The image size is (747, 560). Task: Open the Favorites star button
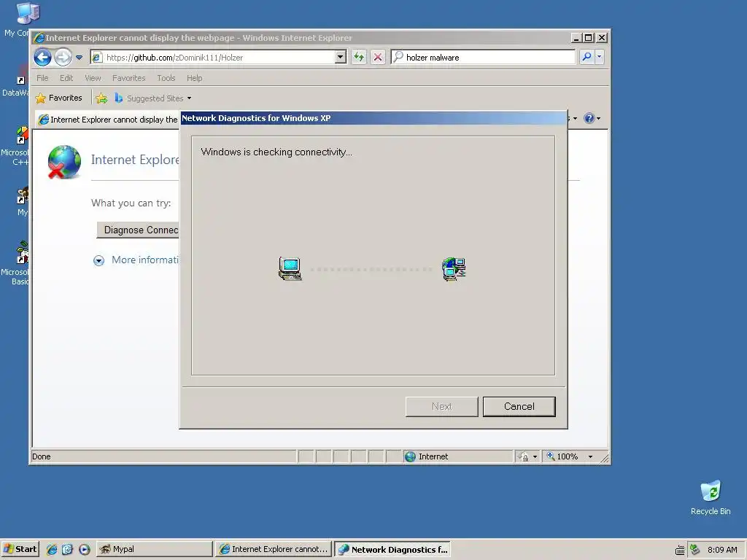point(59,98)
